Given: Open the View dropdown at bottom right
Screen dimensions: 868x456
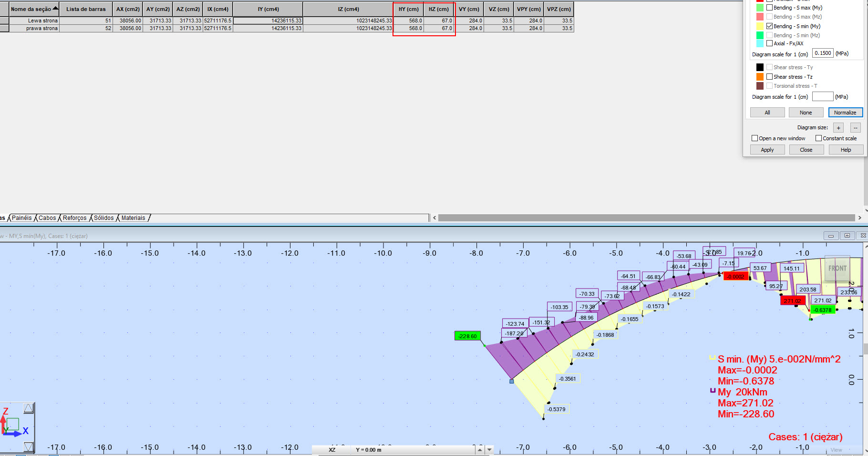Looking at the screenshot, I should [x=836, y=450].
